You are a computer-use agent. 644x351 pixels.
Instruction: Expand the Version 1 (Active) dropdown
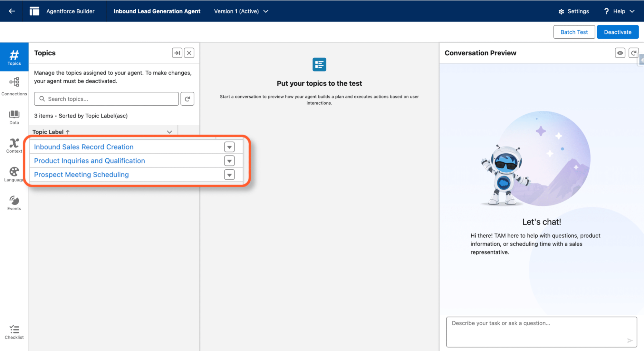pos(266,11)
